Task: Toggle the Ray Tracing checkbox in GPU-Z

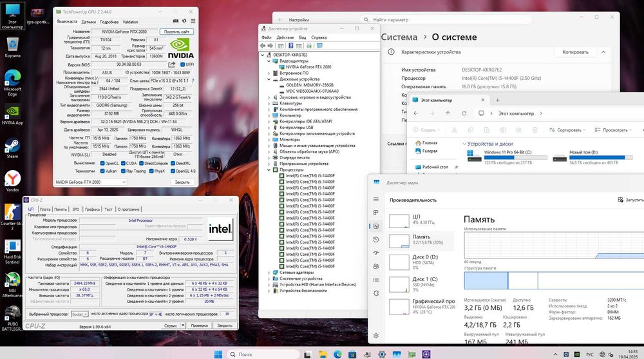Action: [x=123, y=171]
